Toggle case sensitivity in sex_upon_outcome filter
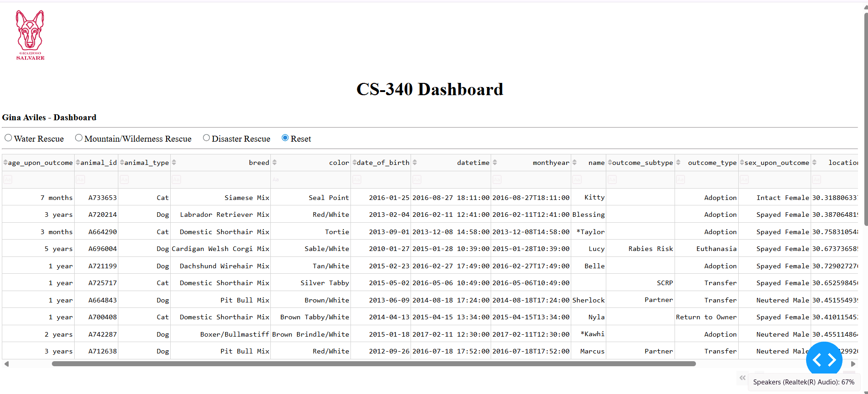868x394 pixels. [744, 180]
